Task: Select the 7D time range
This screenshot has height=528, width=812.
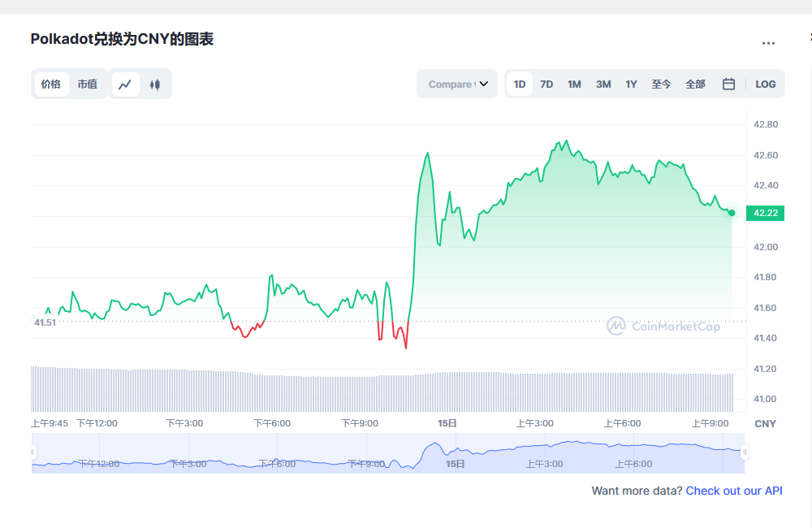Action: (546, 84)
